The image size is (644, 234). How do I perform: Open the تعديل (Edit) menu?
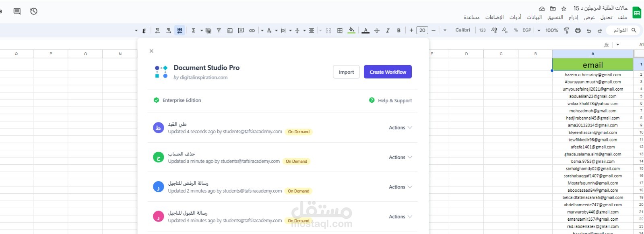pyautogui.click(x=606, y=17)
